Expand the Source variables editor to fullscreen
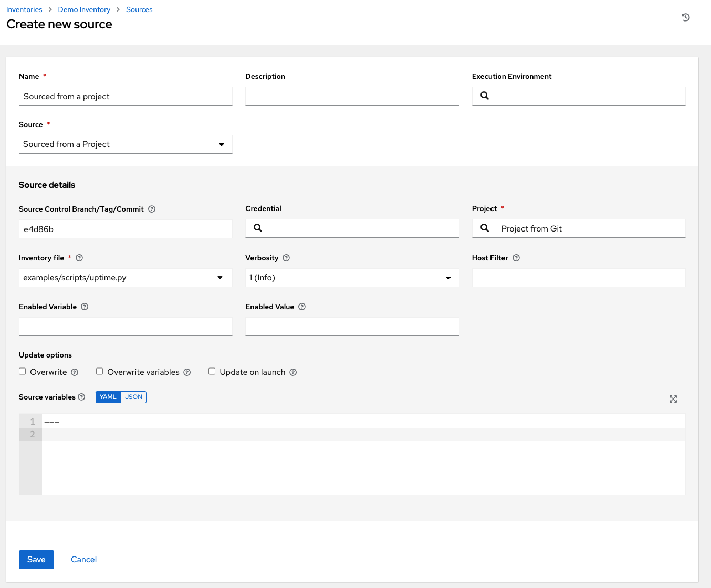Screen dimensions: 711x588 point(673,399)
